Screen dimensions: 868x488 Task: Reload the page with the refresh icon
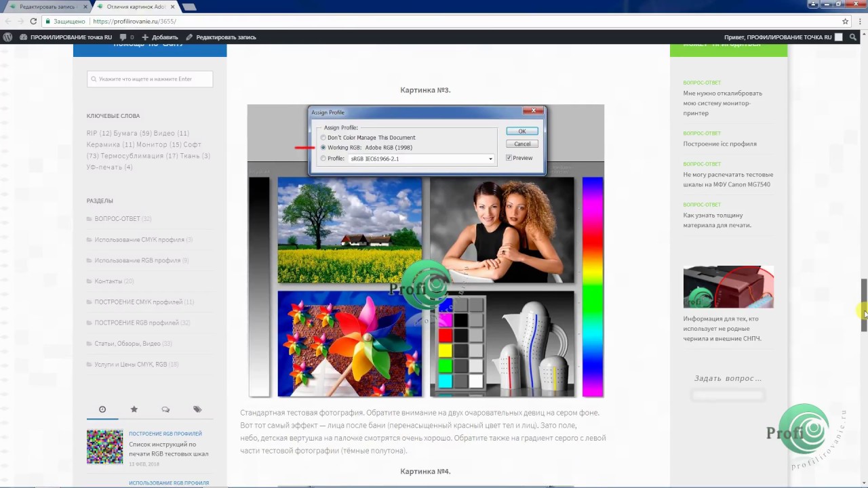click(34, 21)
